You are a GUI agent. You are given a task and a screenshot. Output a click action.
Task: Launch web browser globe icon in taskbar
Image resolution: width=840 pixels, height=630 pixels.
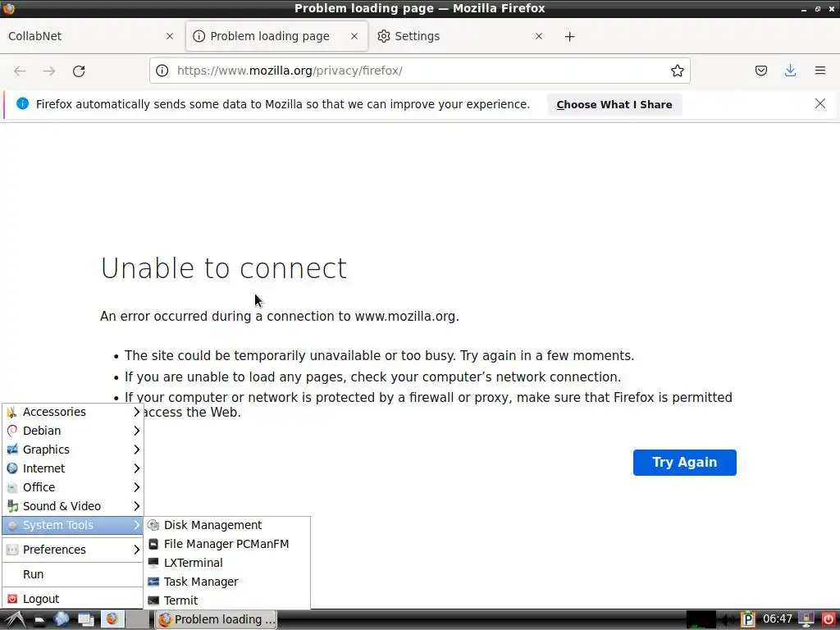pyautogui.click(x=61, y=619)
